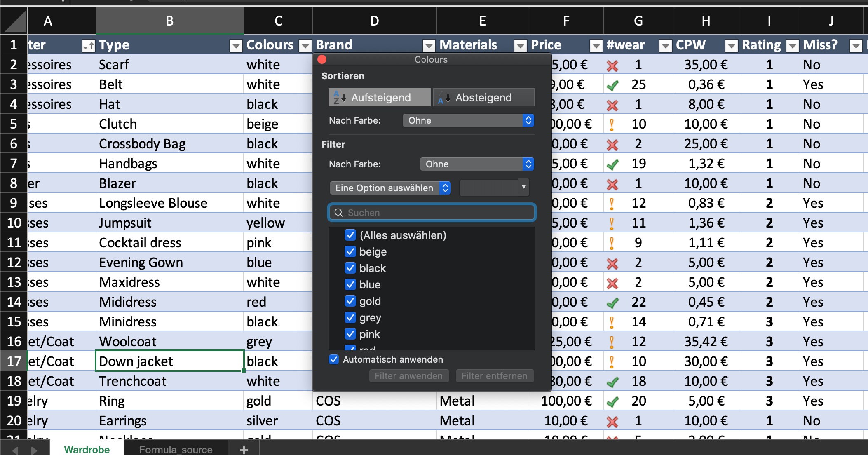Click the red X icon in the Scarf row
868x455 pixels.
click(613, 65)
